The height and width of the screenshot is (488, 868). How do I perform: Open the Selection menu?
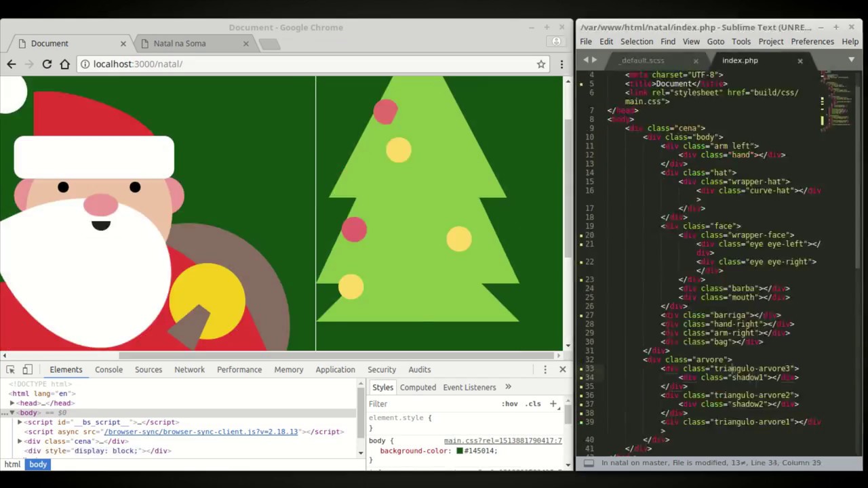637,41
